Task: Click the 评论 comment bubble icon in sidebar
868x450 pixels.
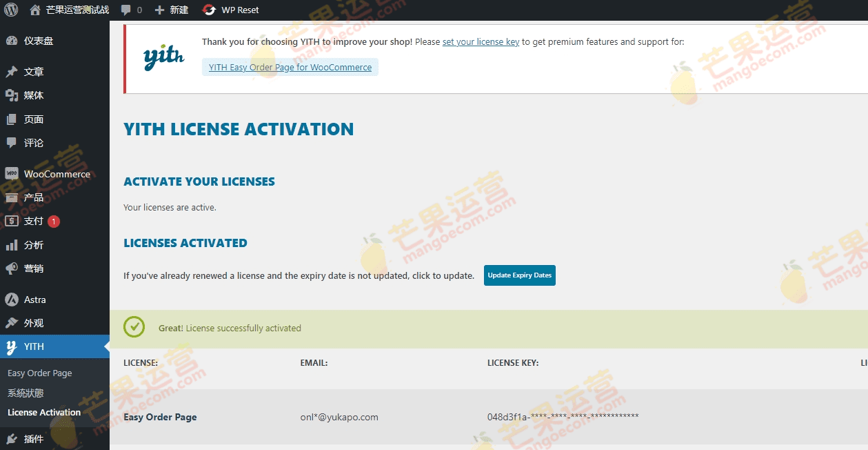Action: [x=12, y=143]
